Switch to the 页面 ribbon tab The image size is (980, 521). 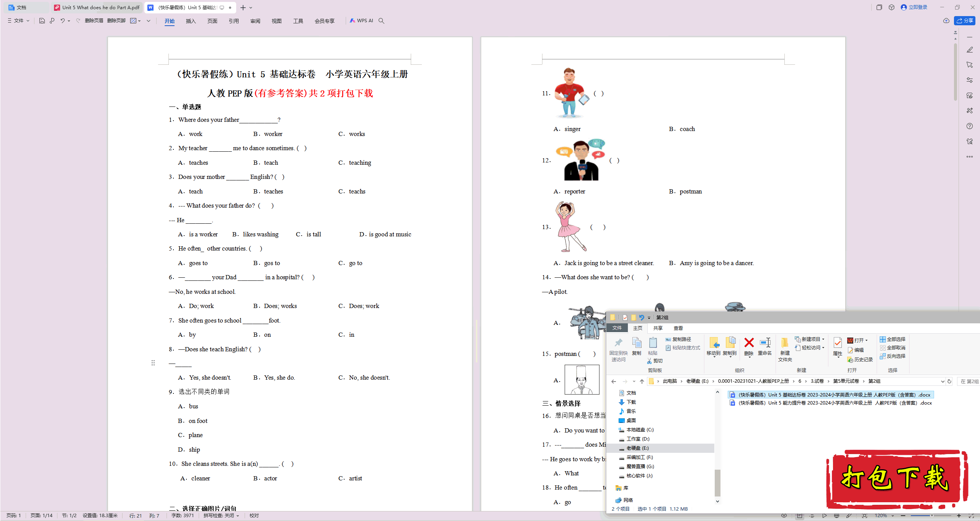pyautogui.click(x=212, y=21)
